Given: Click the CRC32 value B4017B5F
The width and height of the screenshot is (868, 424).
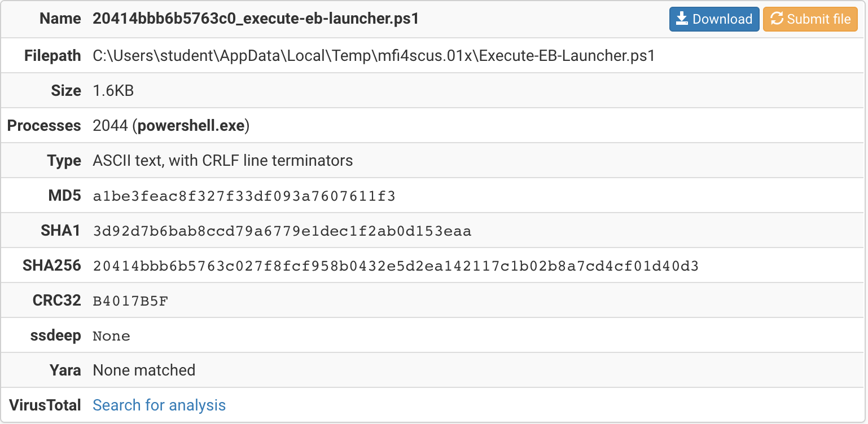Looking at the screenshot, I should (130, 301).
